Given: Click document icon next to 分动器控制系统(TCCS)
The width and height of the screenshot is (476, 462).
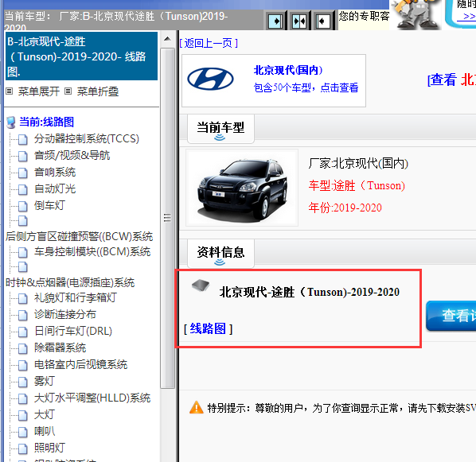Looking at the screenshot, I should pos(23,139).
